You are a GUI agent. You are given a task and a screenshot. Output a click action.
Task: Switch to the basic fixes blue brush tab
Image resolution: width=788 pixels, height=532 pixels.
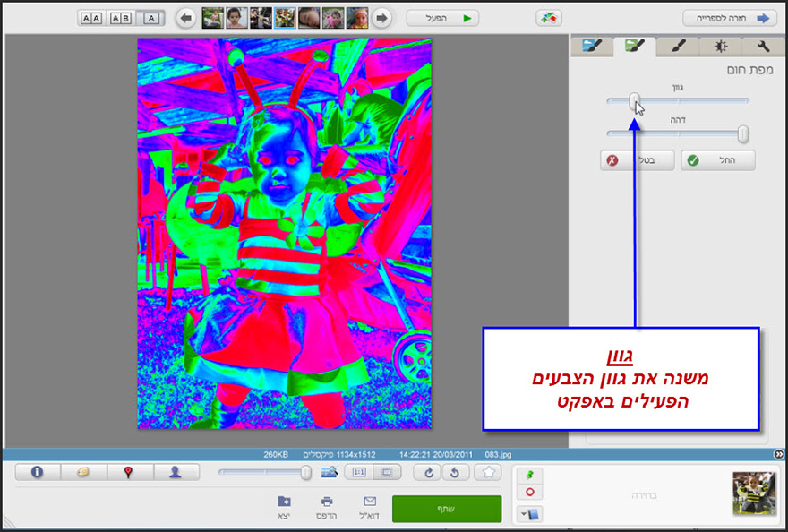pos(592,45)
